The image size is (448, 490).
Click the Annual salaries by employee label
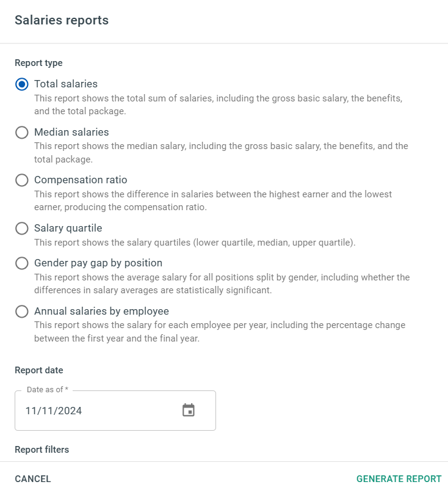click(x=101, y=311)
